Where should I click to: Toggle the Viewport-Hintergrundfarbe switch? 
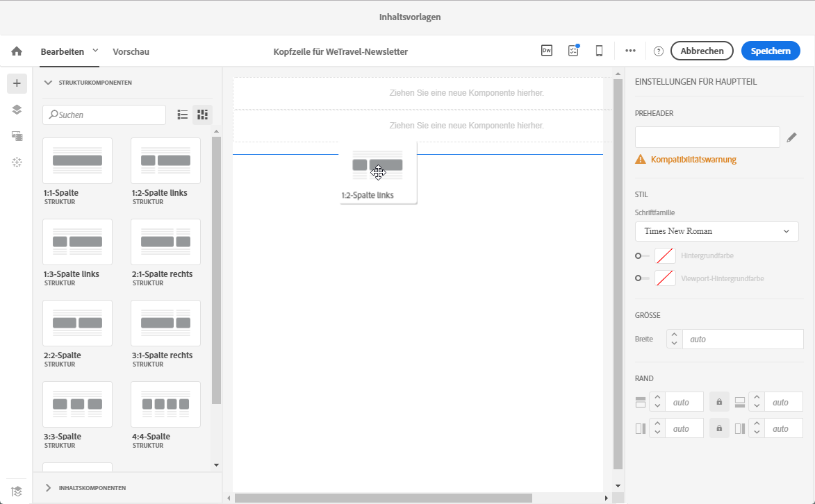(642, 278)
